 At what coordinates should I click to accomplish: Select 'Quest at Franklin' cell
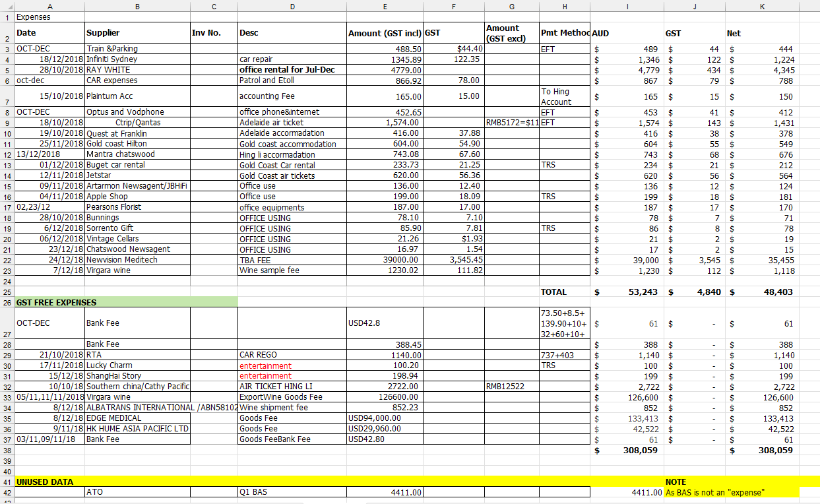coord(137,133)
